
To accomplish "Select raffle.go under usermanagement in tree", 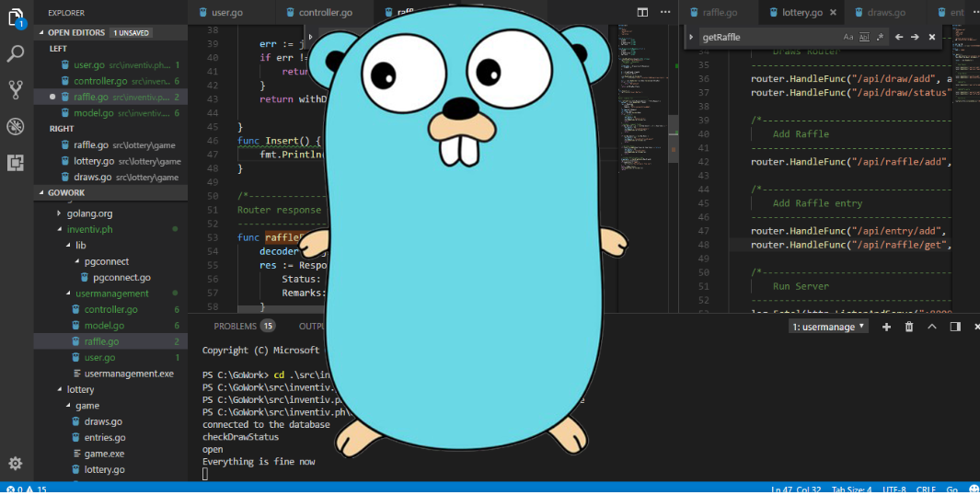I will [110, 341].
